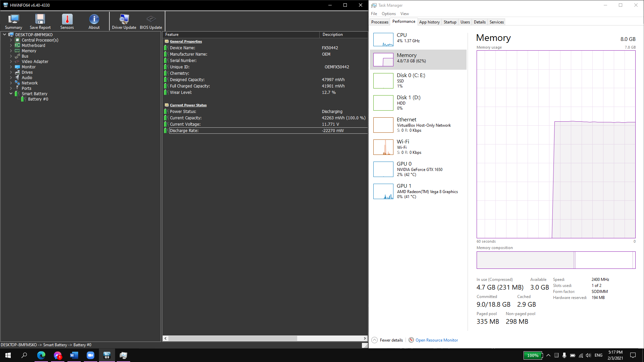Select the Monitor tree item
Viewport: 644px width, 362px height.
(x=29, y=67)
